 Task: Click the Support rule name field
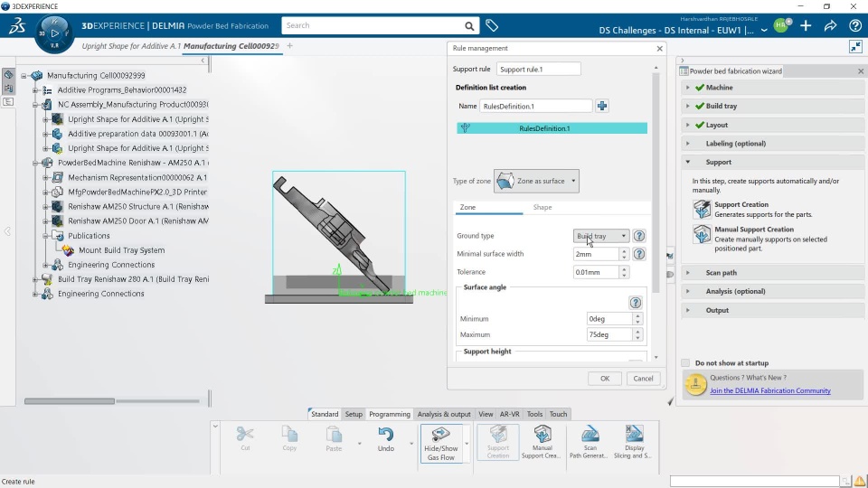pos(538,70)
